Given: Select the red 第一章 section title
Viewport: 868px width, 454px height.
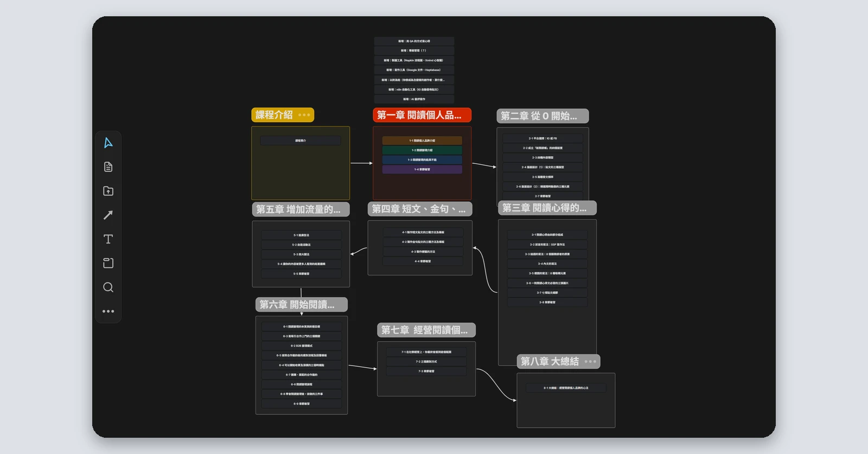Looking at the screenshot, I should pyautogui.click(x=422, y=115).
